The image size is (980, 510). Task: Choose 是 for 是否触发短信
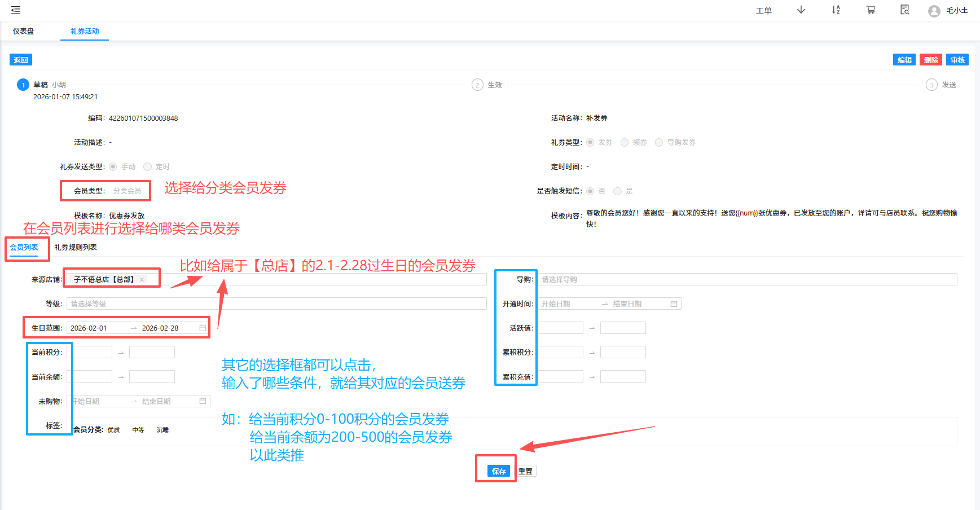pyautogui.click(x=618, y=191)
